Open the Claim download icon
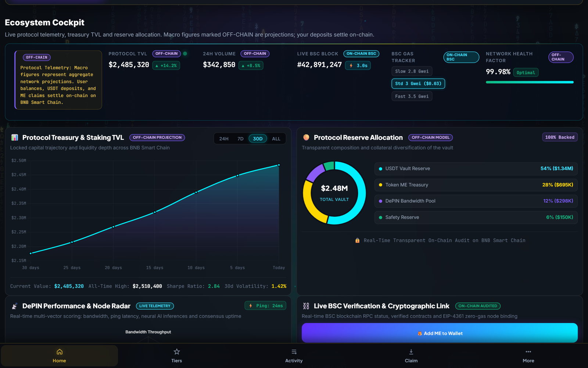The image size is (588, 368). click(x=411, y=352)
